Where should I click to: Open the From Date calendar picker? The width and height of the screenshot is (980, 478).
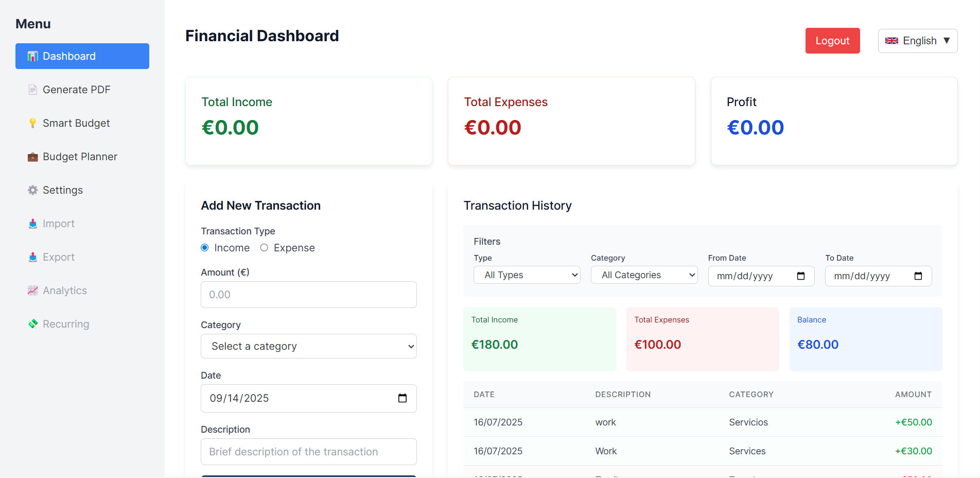[x=801, y=276]
